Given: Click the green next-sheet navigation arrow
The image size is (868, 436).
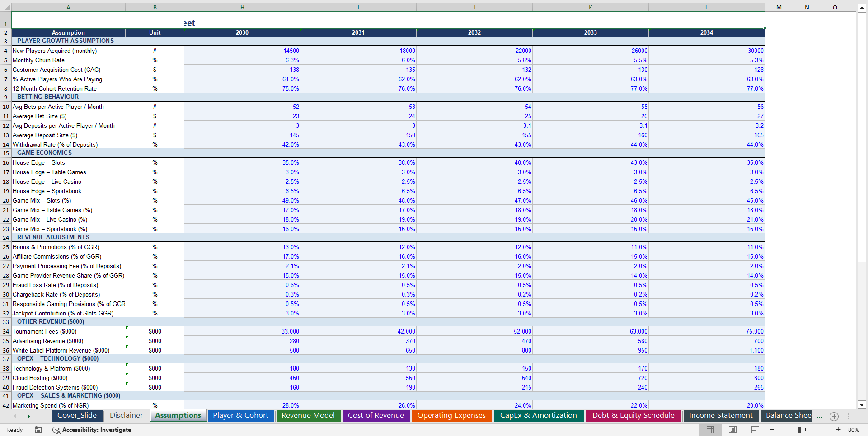Looking at the screenshot, I should [x=29, y=416].
